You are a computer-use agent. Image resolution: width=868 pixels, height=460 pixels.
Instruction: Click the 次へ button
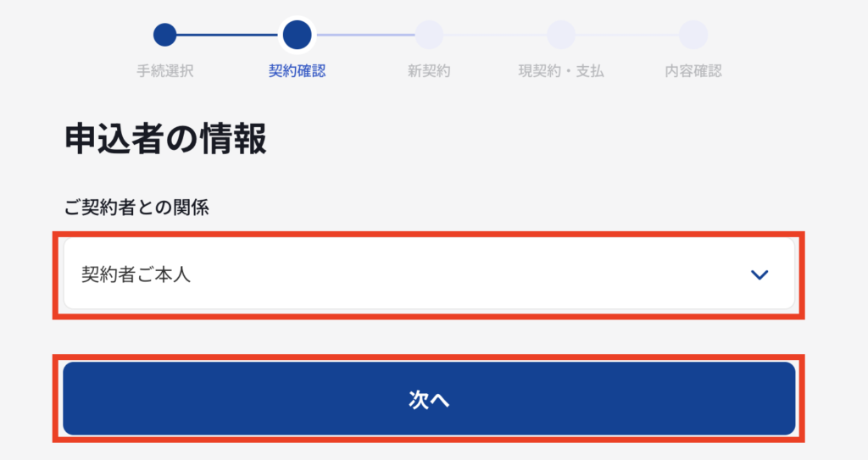click(429, 398)
